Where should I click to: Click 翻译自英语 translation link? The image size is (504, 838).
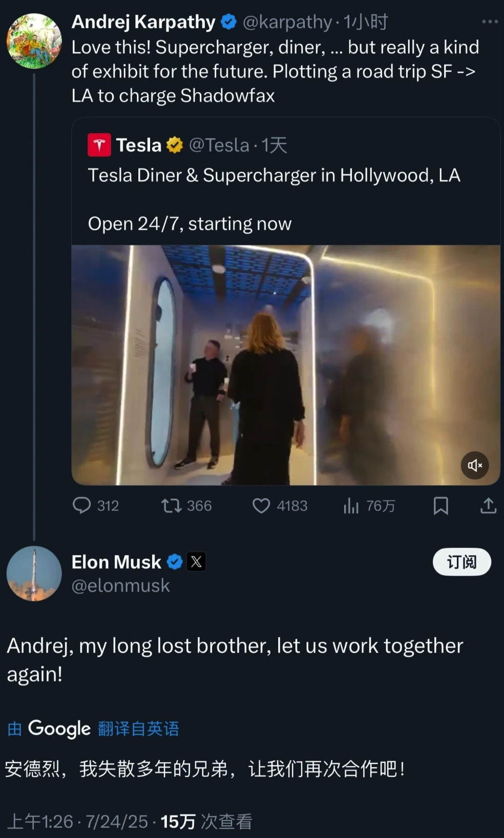(x=138, y=728)
